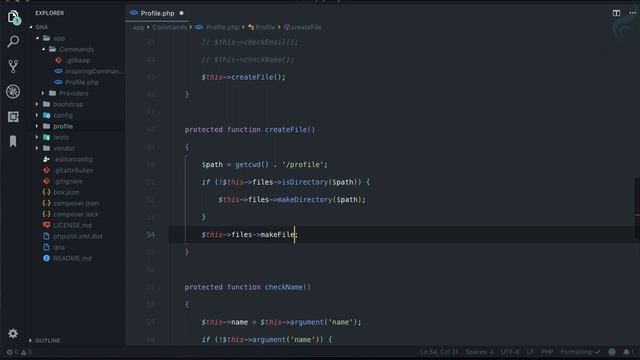Click the makeDirectory call in code
The height and width of the screenshot is (360, 640).
pos(304,200)
